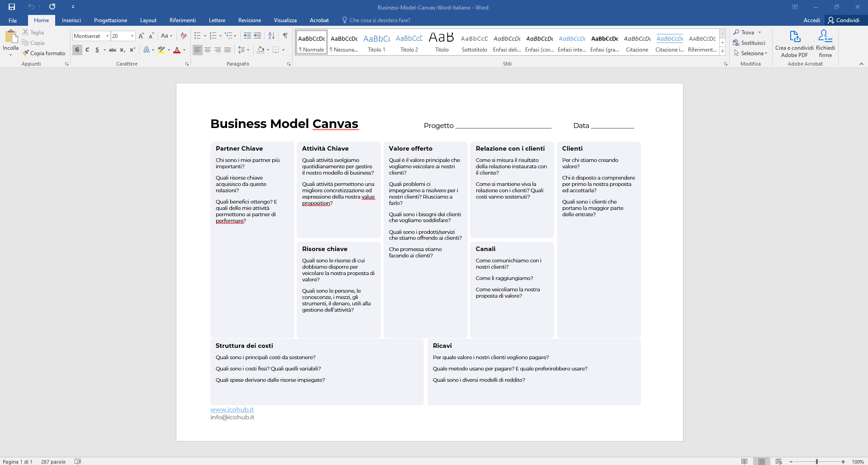Open the Montserrat font dropdown
Viewport: 868px width, 465px height.
pos(108,36)
